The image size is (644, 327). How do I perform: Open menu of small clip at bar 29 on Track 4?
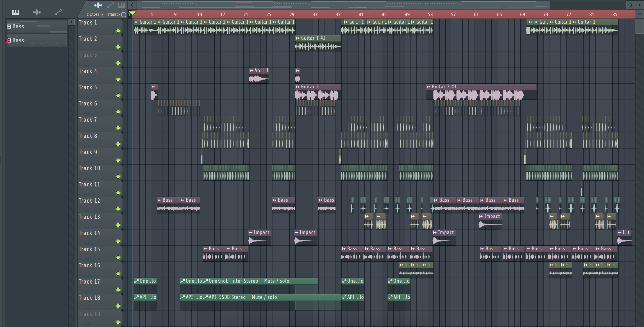click(297, 71)
